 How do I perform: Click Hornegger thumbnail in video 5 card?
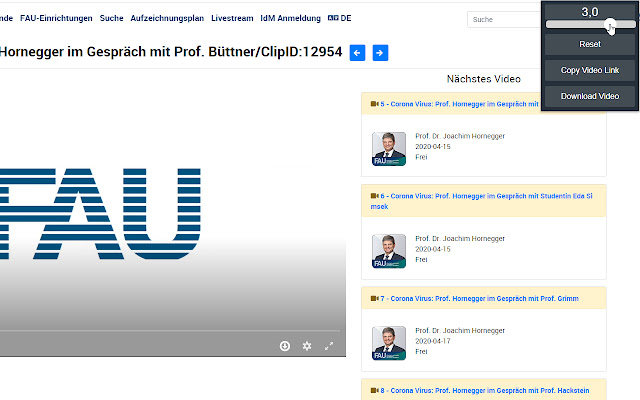click(x=389, y=149)
